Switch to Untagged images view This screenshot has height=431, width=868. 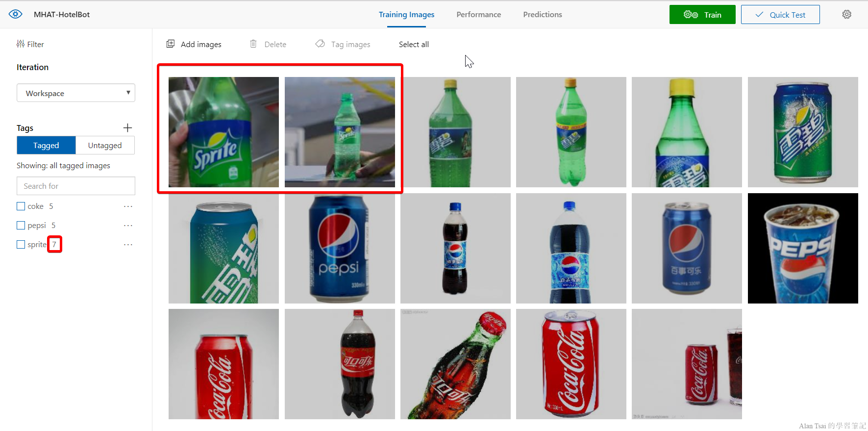pos(105,146)
